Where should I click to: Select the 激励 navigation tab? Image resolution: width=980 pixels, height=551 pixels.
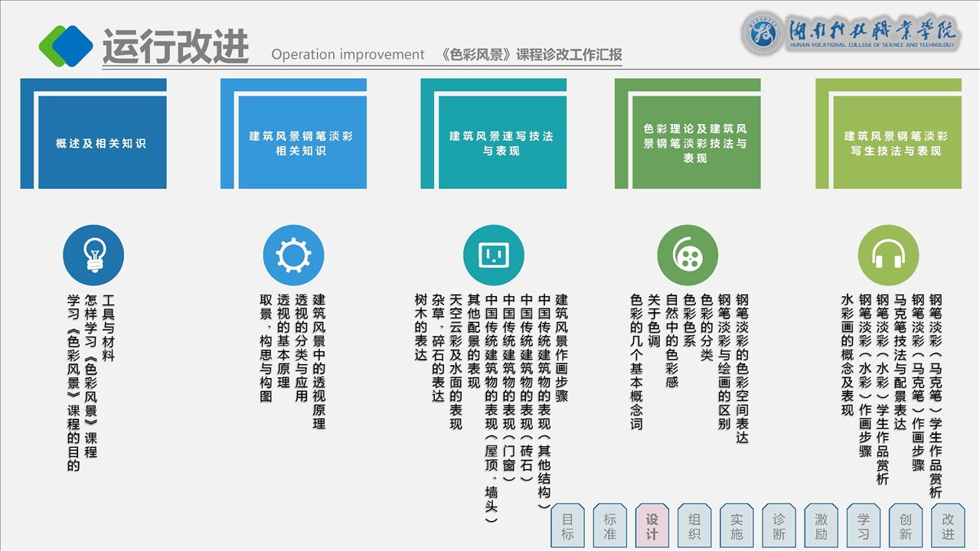click(821, 527)
